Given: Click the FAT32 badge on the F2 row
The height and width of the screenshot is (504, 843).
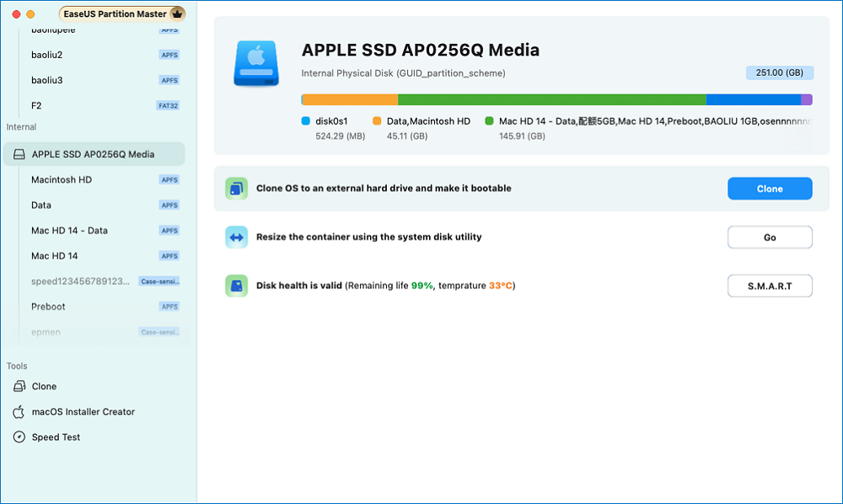Looking at the screenshot, I should point(168,106).
